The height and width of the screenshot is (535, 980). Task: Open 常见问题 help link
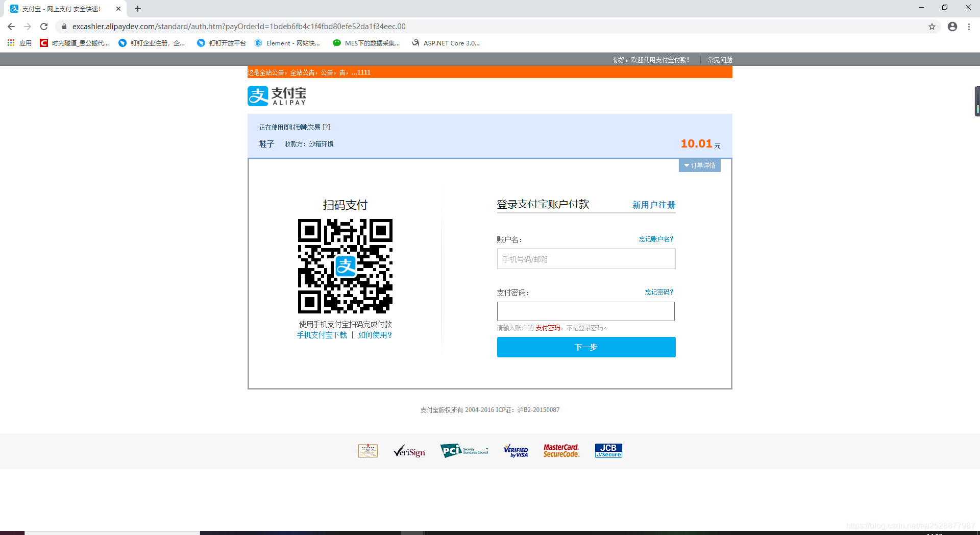[x=720, y=60]
